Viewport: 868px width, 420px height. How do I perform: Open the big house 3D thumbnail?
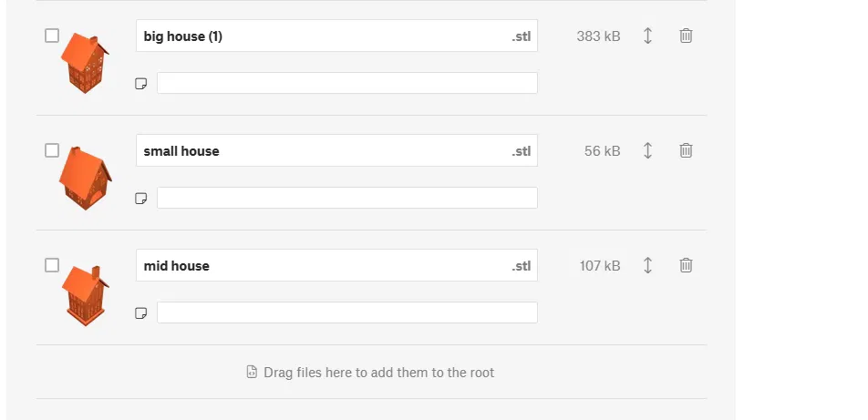click(85, 62)
